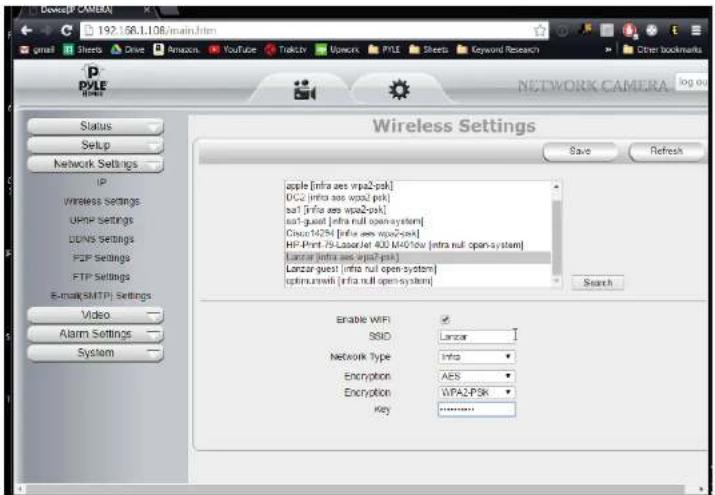Go back with browser back arrow
The image size is (715, 495).
26,31
